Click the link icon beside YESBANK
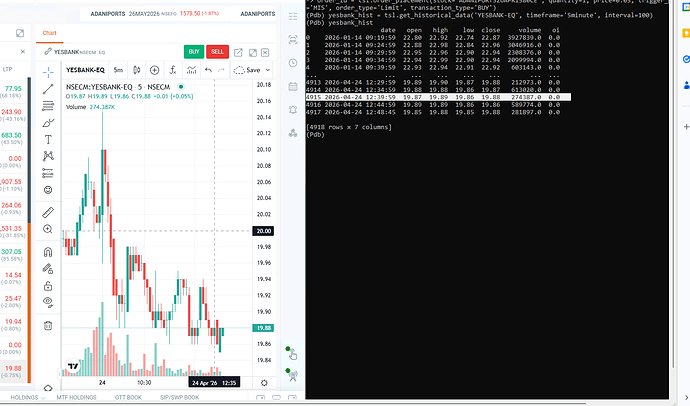Screen dimensions: 690x406 pos(48,52)
